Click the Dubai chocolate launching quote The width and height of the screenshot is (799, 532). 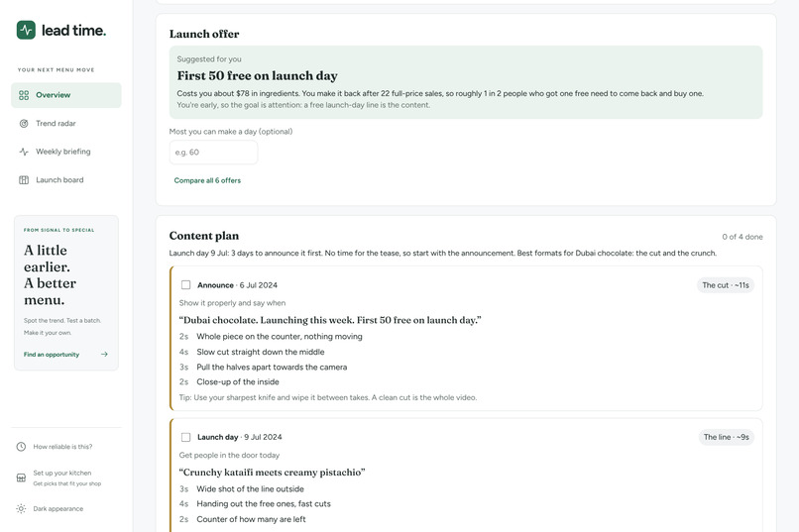(330, 320)
